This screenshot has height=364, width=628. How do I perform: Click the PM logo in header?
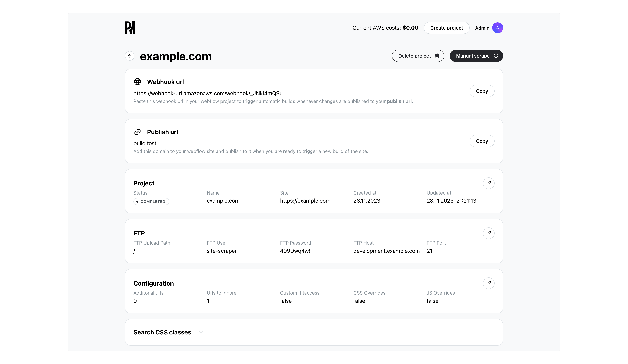[x=130, y=28]
